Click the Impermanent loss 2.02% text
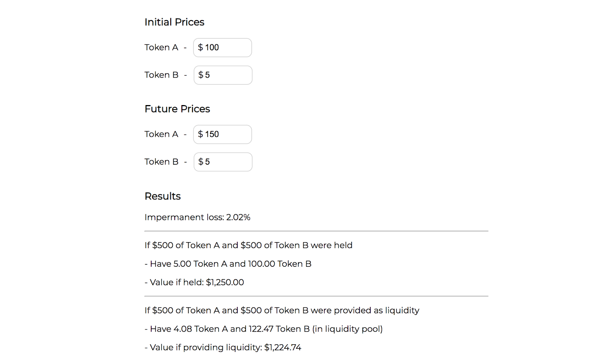The height and width of the screenshot is (364, 596). point(197,218)
